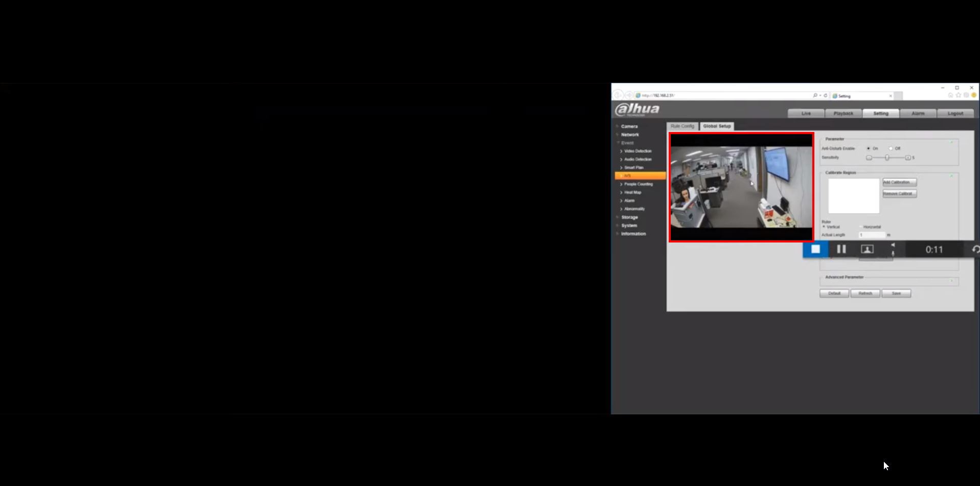Increase sensitivity with the plus button

click(x=908, y=158)
